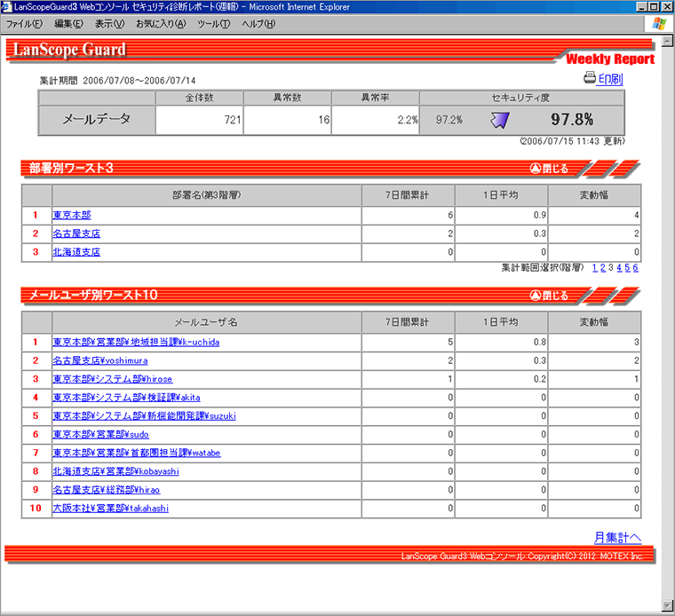Click the printer icon beside 印刷
The height and width of the screenshot is (616, 675).
click(x=590, y=78)
